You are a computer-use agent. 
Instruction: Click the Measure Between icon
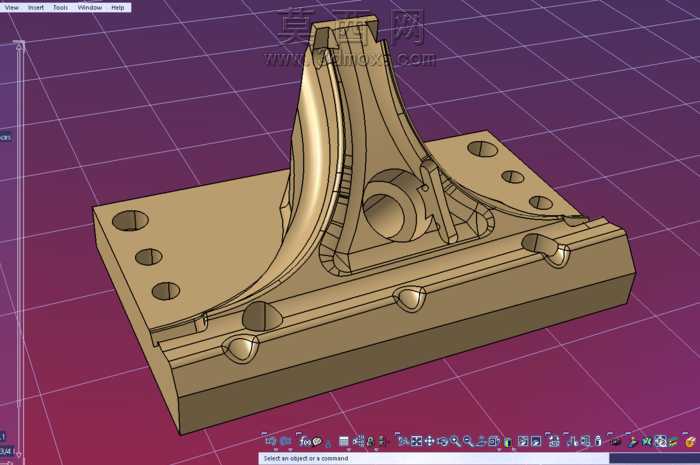(x=572, y=442)
